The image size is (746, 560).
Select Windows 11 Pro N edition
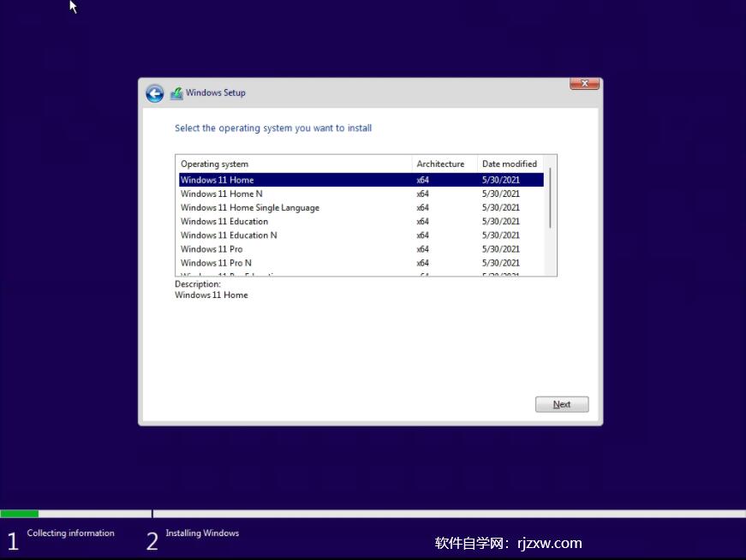257,262
